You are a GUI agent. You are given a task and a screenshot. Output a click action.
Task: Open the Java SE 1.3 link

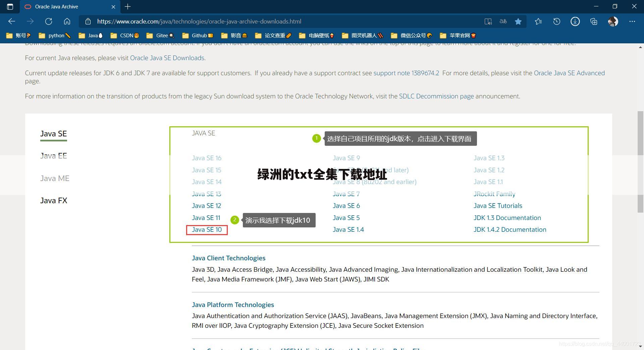[489, 158]
